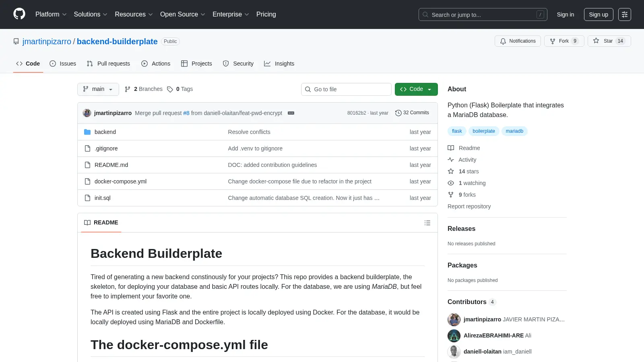Open the Packages section heading
644x362 pixels.
pos(462,265)
